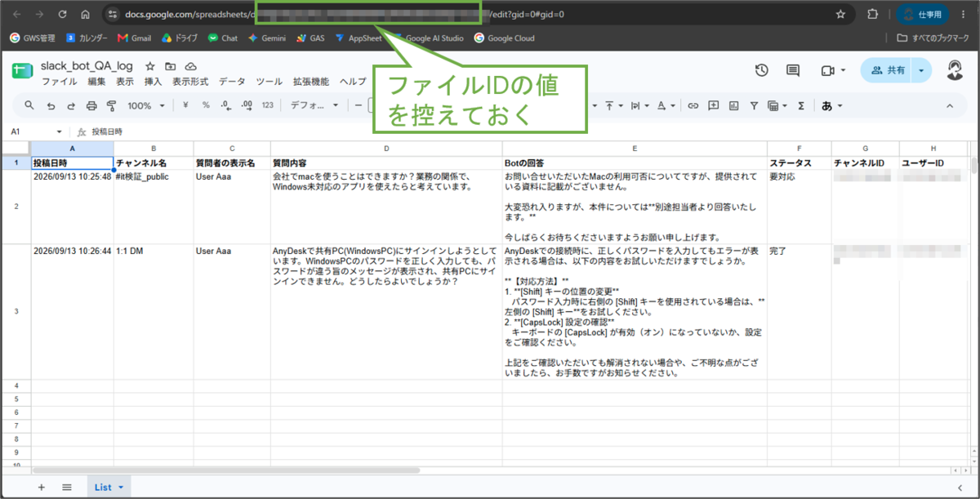This screenshot has height=499, width=980.
Task: Open the ファイル menu
Action: [x=59, y=82]
